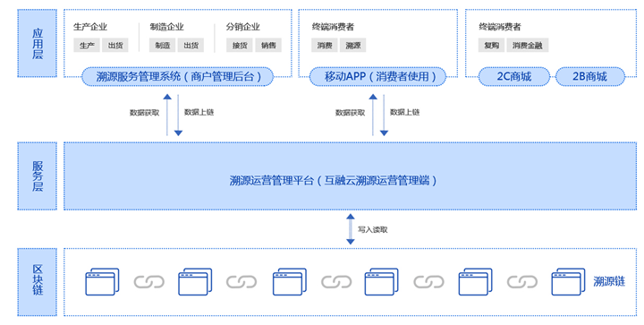The width and height of the screenshot is (644, 325).
Task: Click 数据上链 label under 移动APP
Action: click(405, 112)
